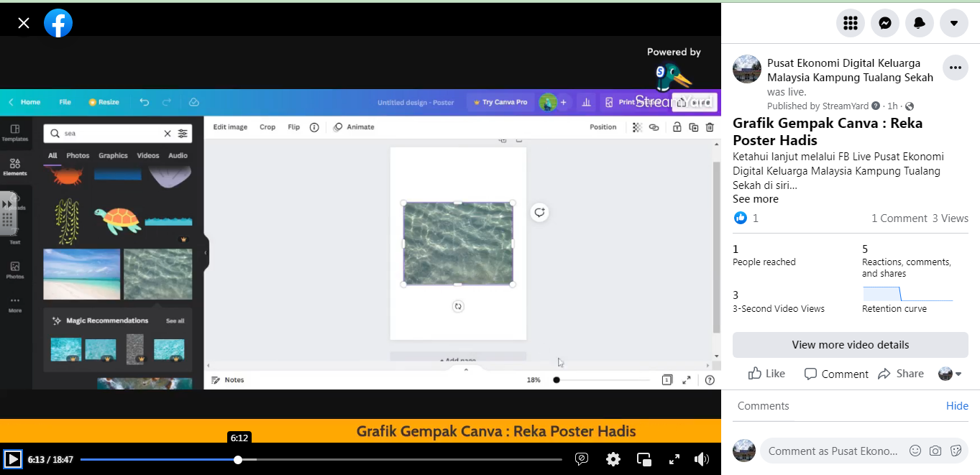
Task: Toggle the lock icon for the element
Action: (x=677, y=127)
